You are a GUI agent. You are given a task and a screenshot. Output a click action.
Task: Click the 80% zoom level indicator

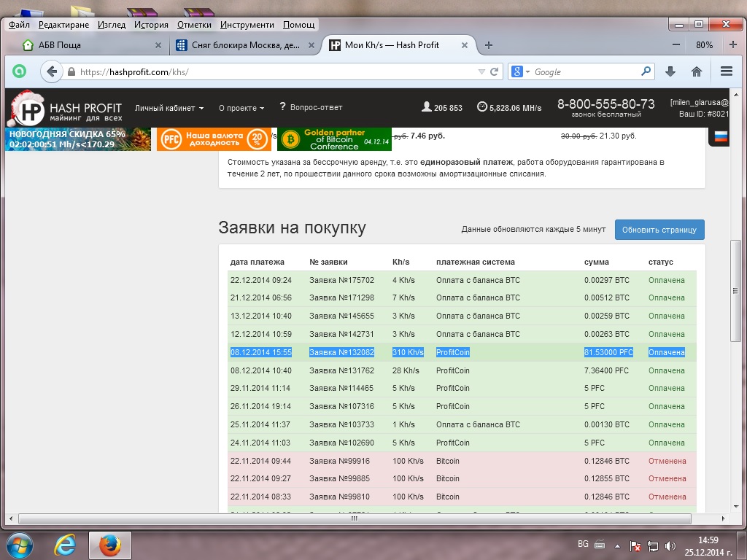pos(704,45)
